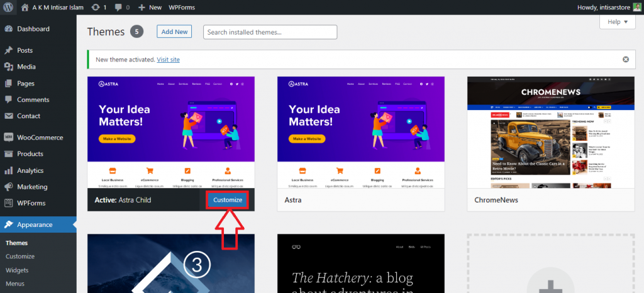Click the Comments bubble icon in sidebar
The height and width of the screenshot is (293, 644).
9,100
